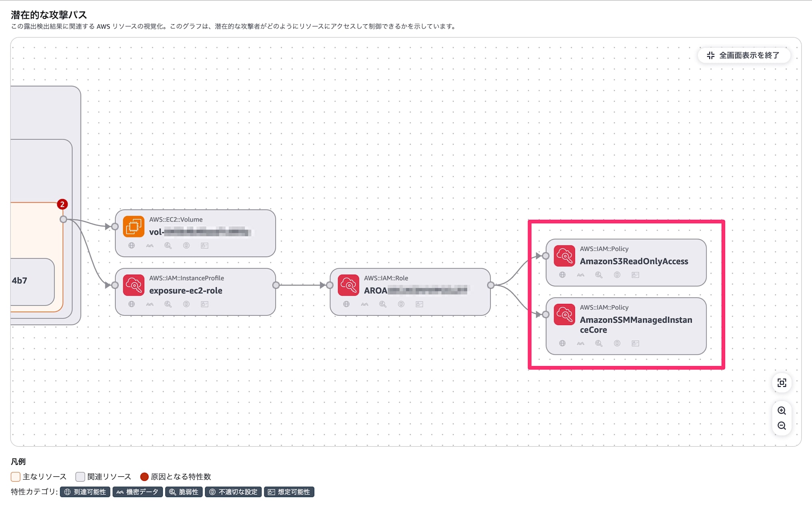The height and width of the screenshot is (508, 812).
Task: Zoom out of the attack path graph
Action: click(x=782, y=426)
